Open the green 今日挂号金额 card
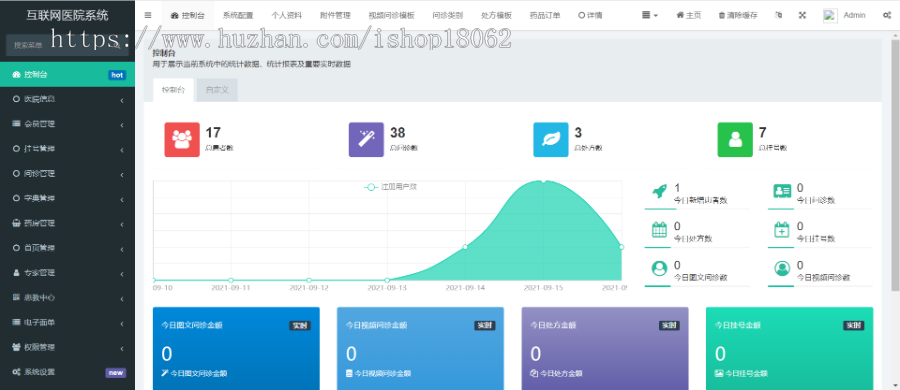Image resolution: width=900 pixels, height=390 pixels. click(789, 349)
